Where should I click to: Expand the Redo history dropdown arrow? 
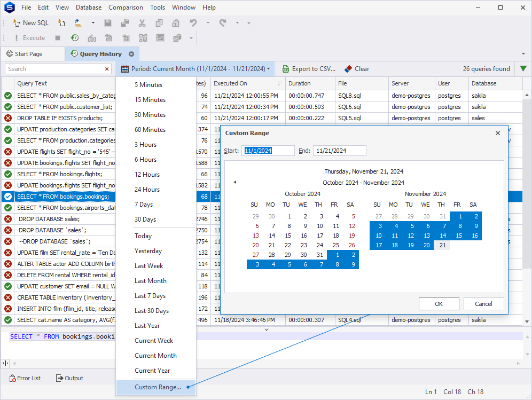click(238, 23)
